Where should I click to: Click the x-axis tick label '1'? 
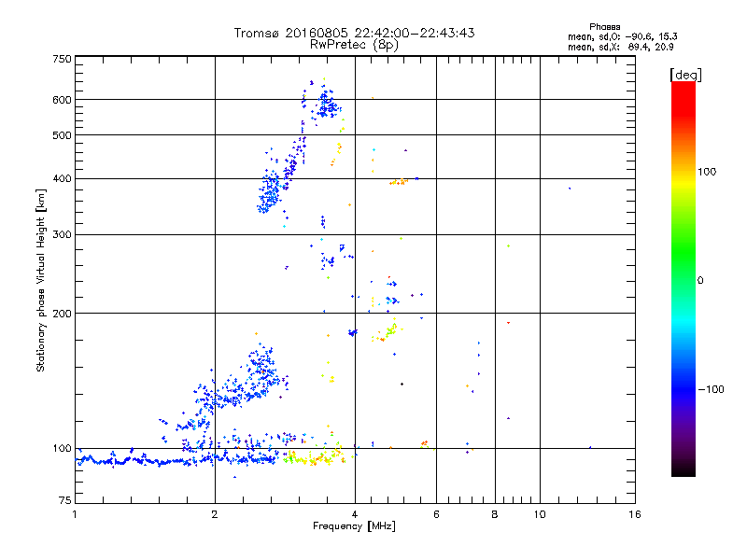click(76, 514)
